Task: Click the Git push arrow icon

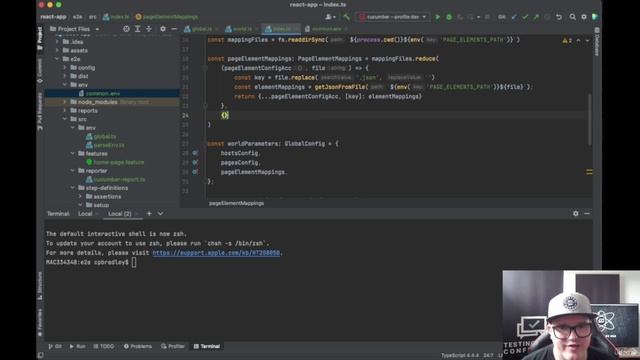Action: (536, 17)
